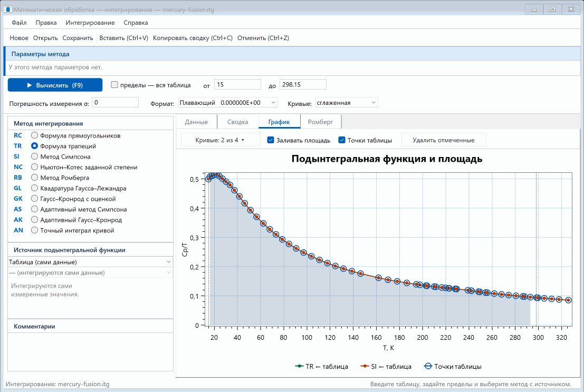Click Вставить (Ctrl+V) toolbar button
This screenshot has width=584, height=392.
tap(123, 38)
